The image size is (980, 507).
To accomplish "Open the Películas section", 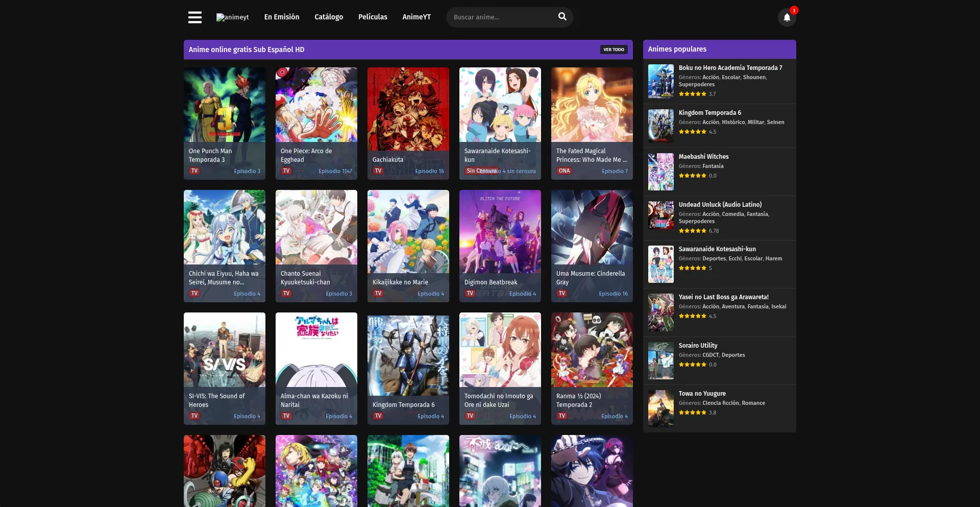I will pos(373,17).
